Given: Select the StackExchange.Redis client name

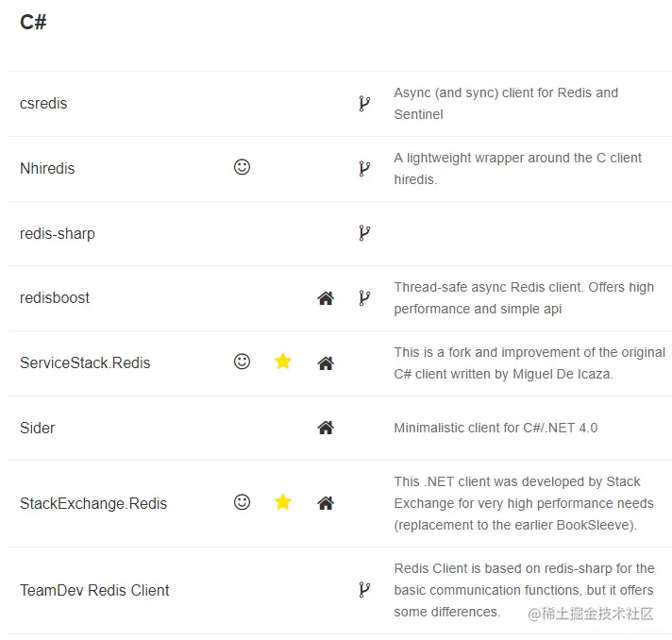Looking at the screenshot, I should click(93, 503).
